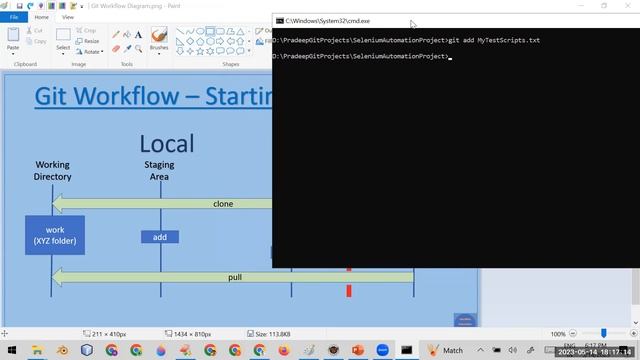Choose the Polygon shape

(230, 31)
